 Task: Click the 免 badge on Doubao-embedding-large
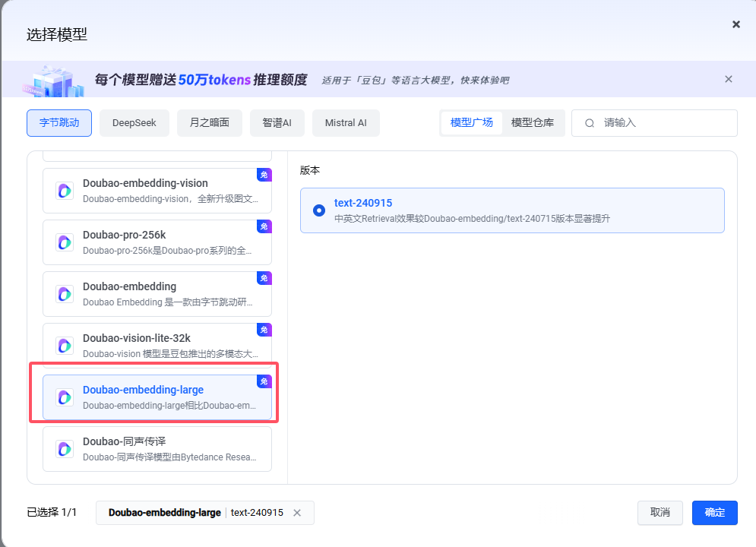264,381
